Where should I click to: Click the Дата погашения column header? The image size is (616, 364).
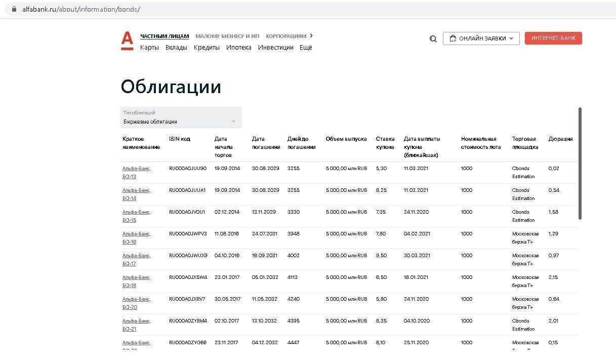coord(266,143)
